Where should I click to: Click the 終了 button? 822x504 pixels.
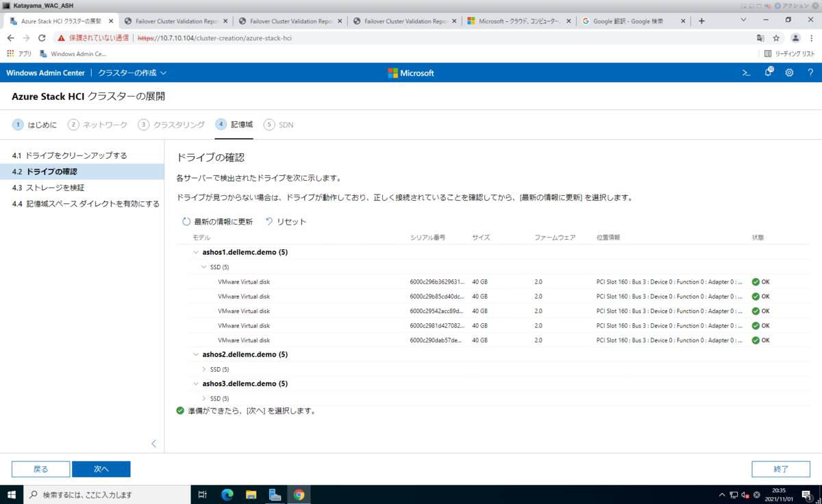[781, 469]
